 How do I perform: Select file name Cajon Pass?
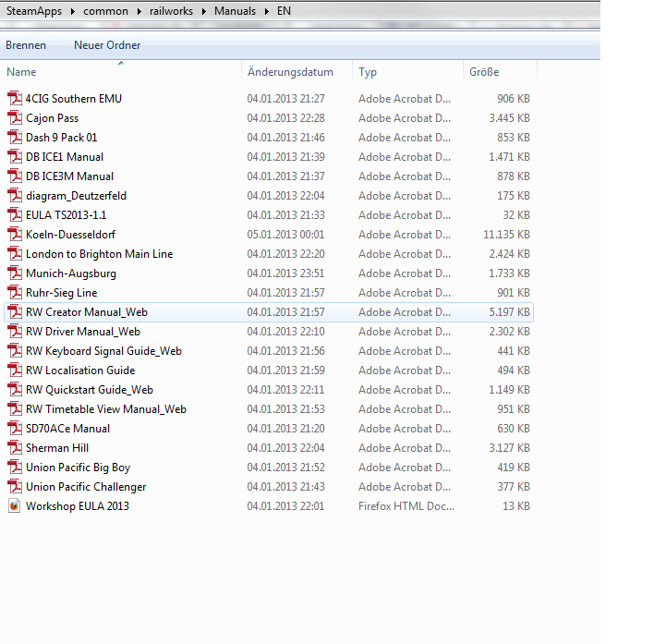coord(53,118)
